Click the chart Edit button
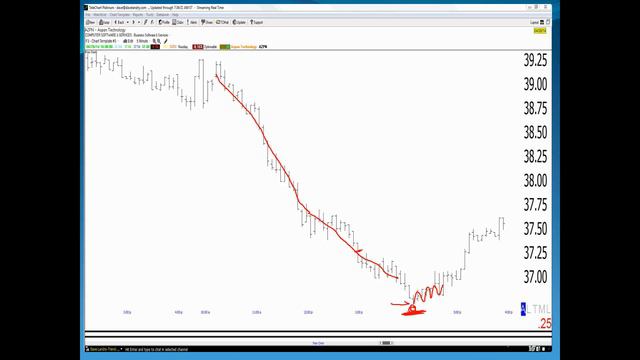This screenshot has height=360, width=640. tap(128, 41)
